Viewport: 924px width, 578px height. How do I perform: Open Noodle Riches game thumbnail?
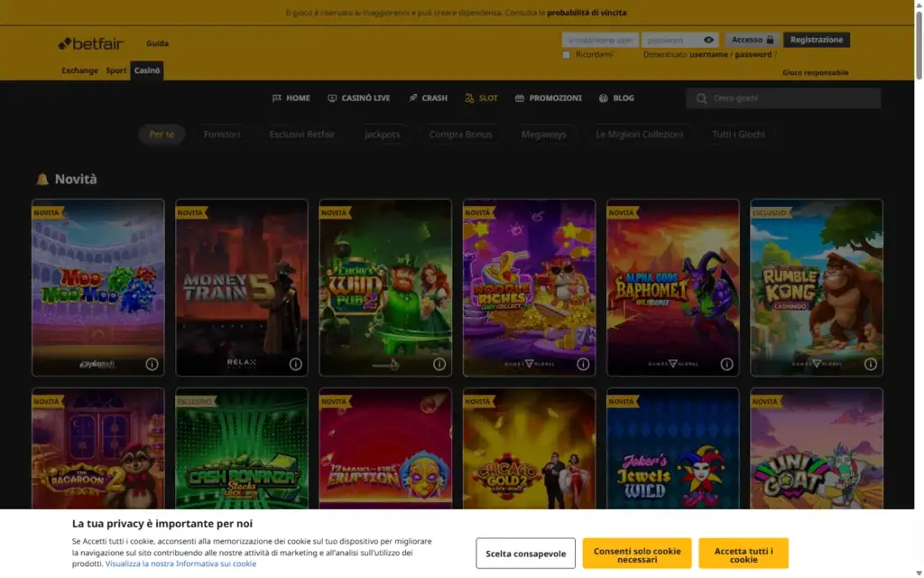point(529,287)
